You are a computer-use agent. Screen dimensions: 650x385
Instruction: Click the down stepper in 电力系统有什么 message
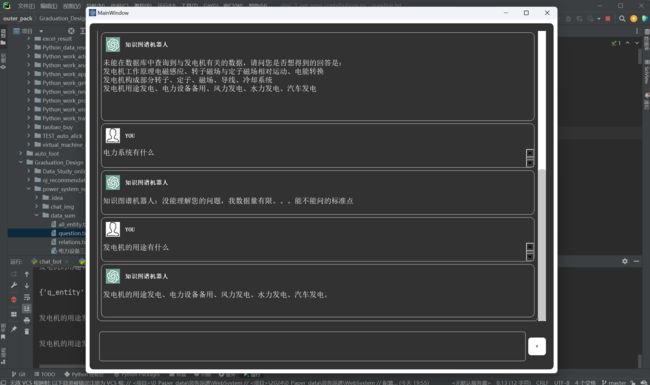530,162
